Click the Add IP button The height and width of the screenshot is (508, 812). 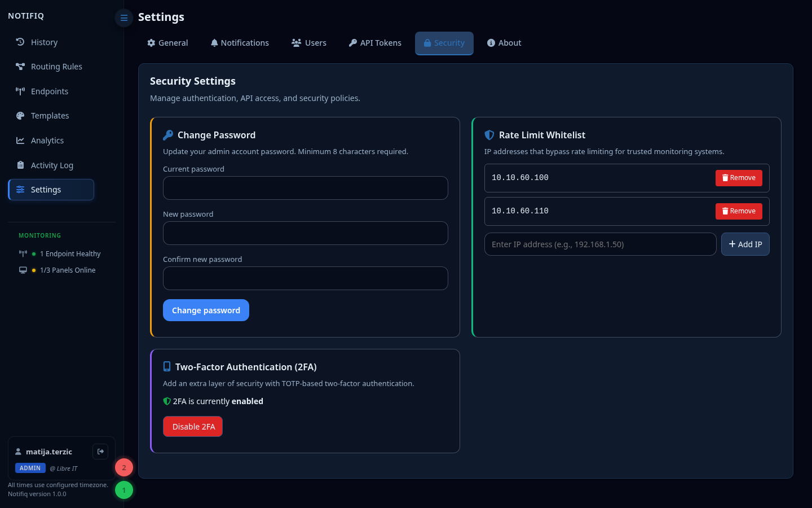click(745, 244)
